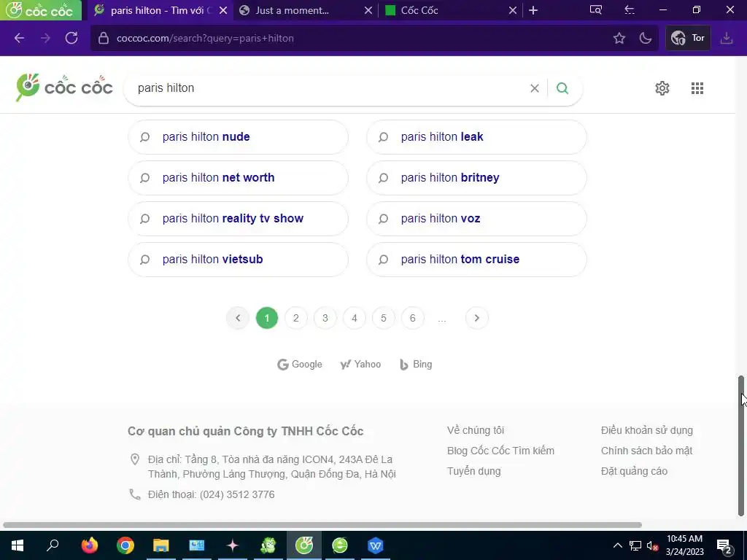
Task: Show hidden system tray icons
Action: coord(617,545)
